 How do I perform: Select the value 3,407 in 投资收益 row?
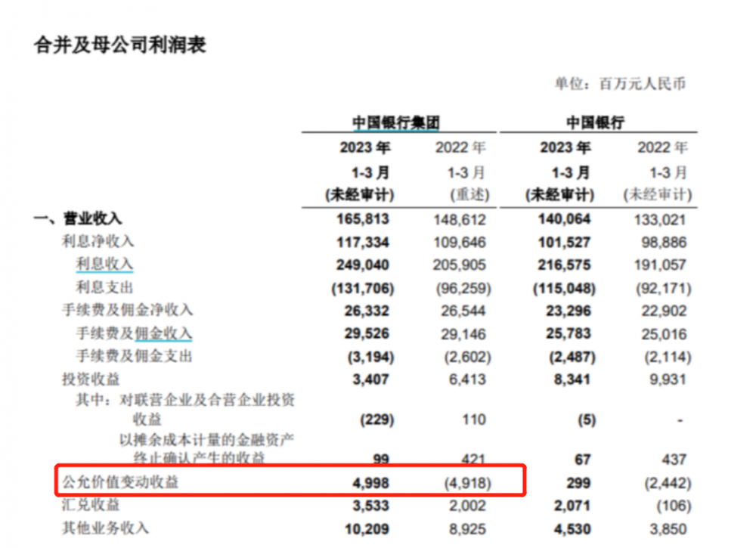370,379
